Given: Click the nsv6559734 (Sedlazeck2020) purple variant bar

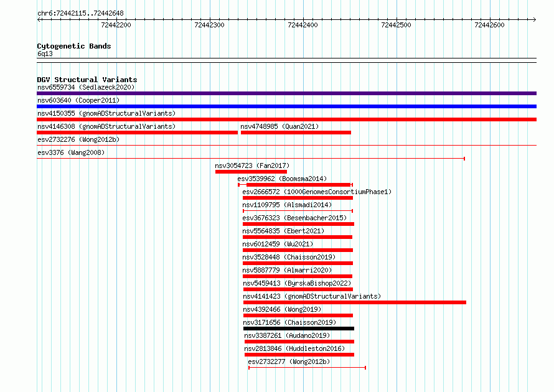Looking at the screenshot, I should pos(286,93).
